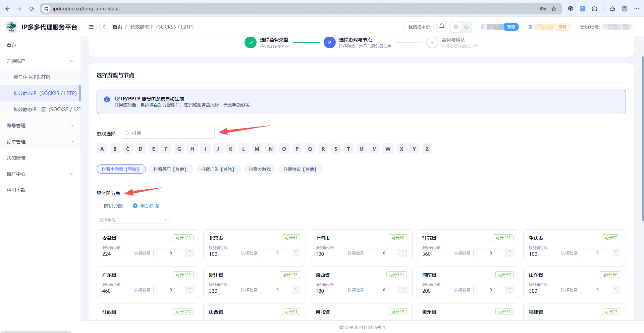
Task: Click the 广东省 quantity input field
Action: pos(170,290)
